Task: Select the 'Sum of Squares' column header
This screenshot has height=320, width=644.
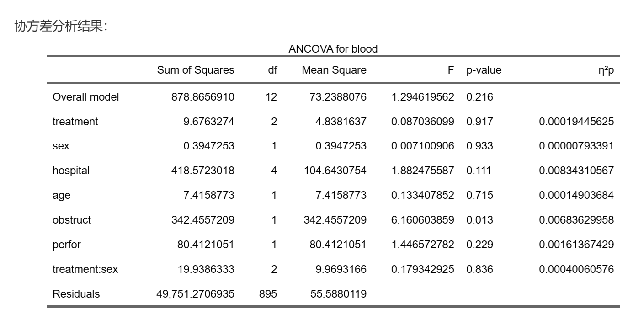Action: coord(195,70)
